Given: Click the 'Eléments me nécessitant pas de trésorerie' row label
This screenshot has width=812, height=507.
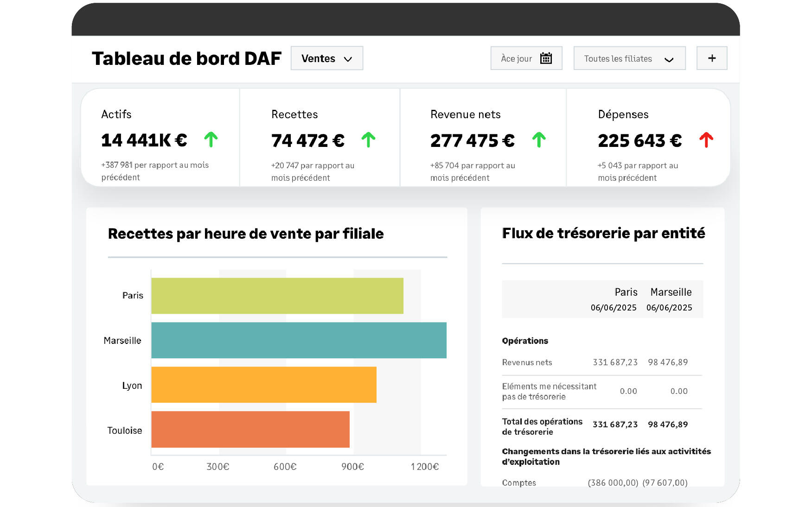Looking at the screenshot, I should (549, 392).
